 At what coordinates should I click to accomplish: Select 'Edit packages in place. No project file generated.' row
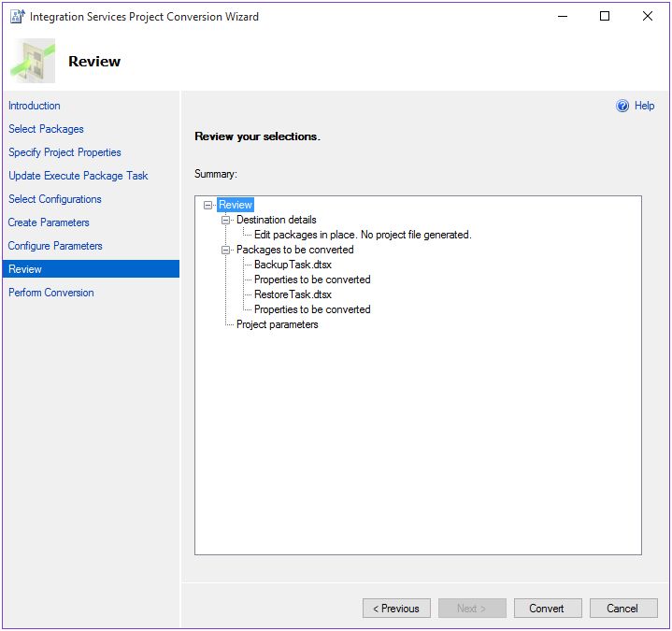click(x=363, y=235)
